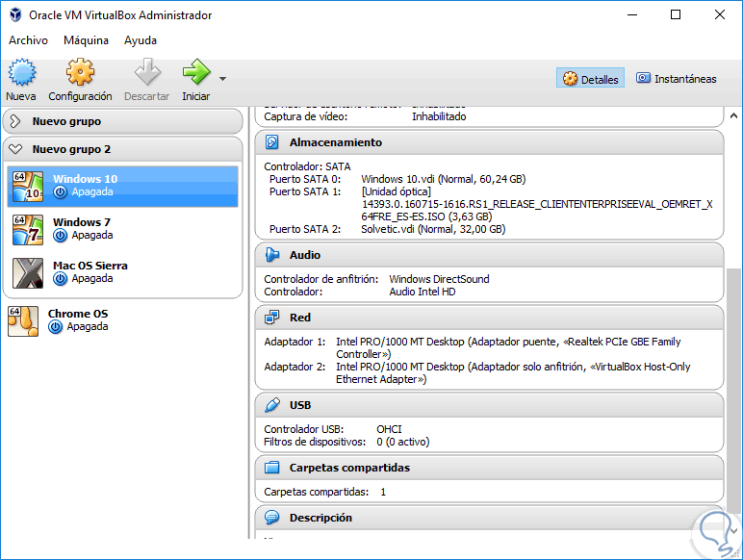Screen dimensions: 743x560
Task: Open the Red section header
Action: [489, 318]
